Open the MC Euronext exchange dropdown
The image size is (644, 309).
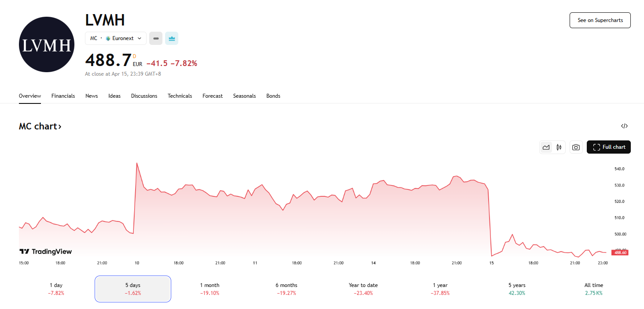click(x=116, y=38)
